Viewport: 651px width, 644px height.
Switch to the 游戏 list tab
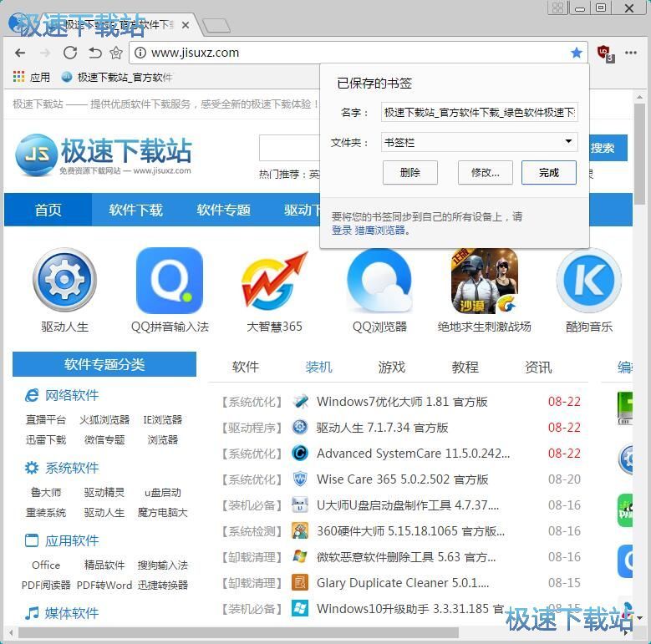tap(391, 367)
